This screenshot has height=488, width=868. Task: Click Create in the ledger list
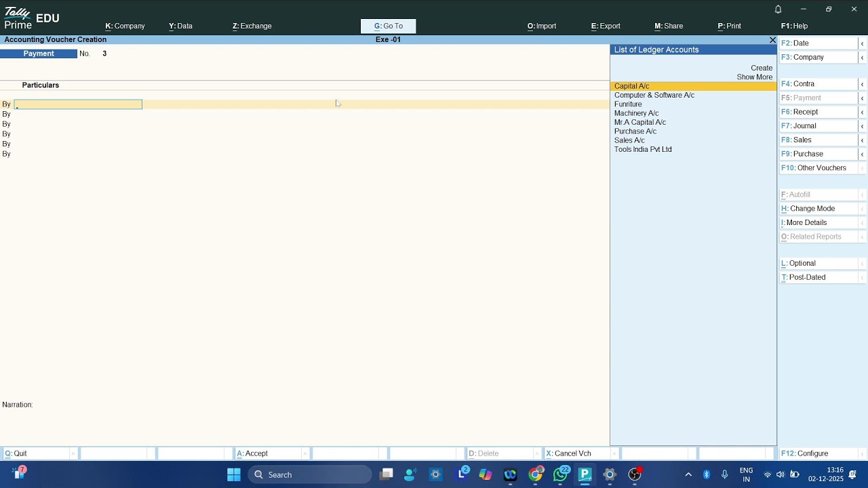coord(762,68)
